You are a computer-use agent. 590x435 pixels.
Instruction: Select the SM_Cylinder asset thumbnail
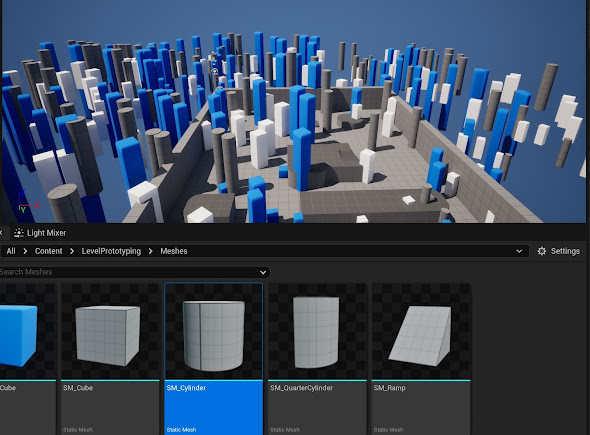214,332
